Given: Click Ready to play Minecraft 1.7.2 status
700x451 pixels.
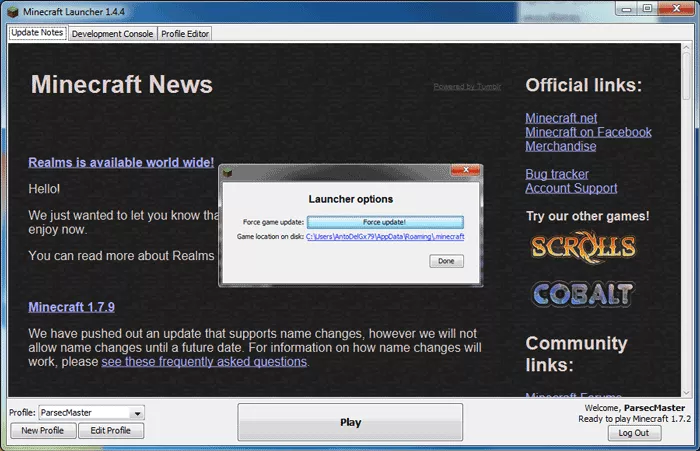Looking at the screenshot, I should tap(634, 419).
